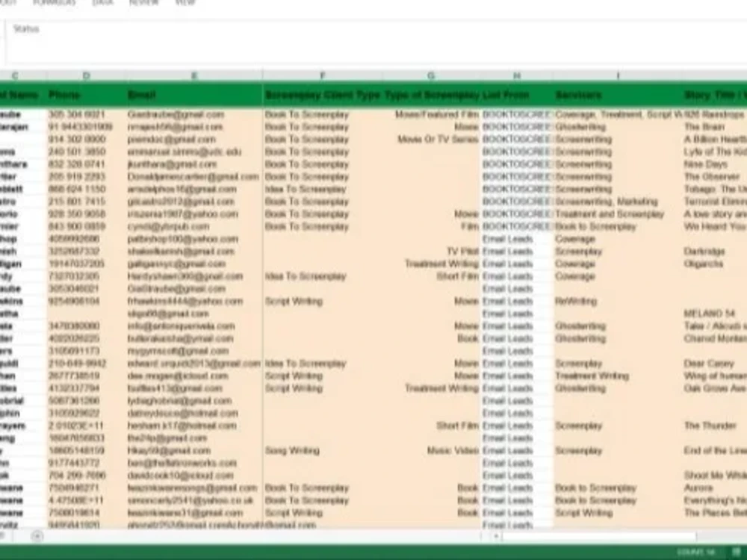Viewport: 747px width, 560px height.
Task: Select cell 'Screenwriting, Marketing'
Action: point(618,202)
